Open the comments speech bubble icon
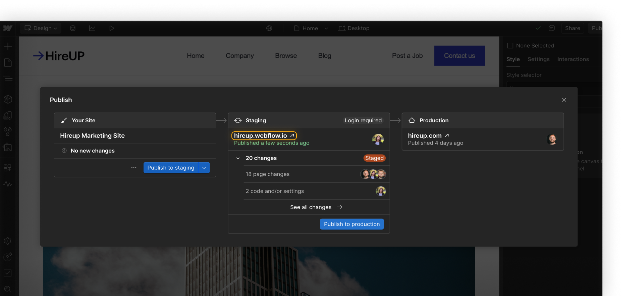The width and height of the screenshot is (644, 296). coord(552,28)
